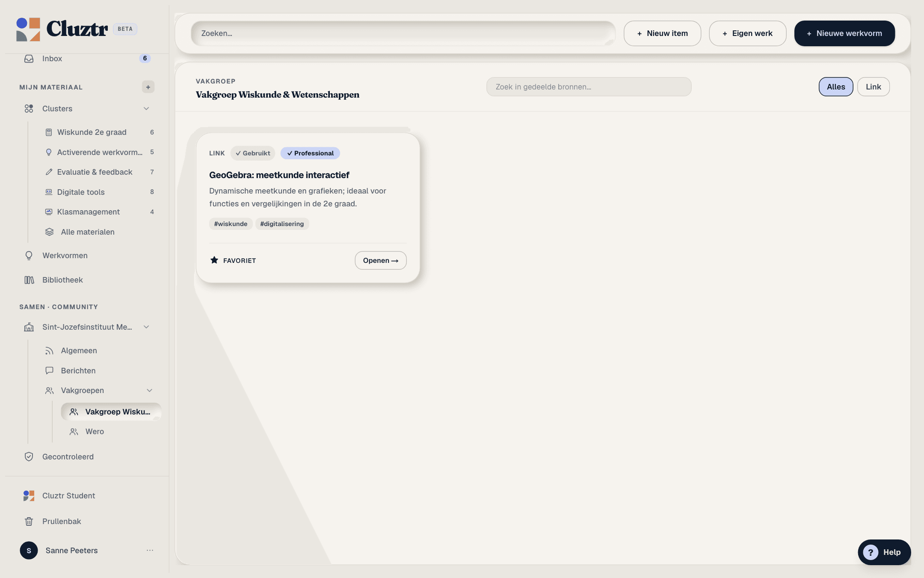Click Alle materialen layers icon

point(50,232)
